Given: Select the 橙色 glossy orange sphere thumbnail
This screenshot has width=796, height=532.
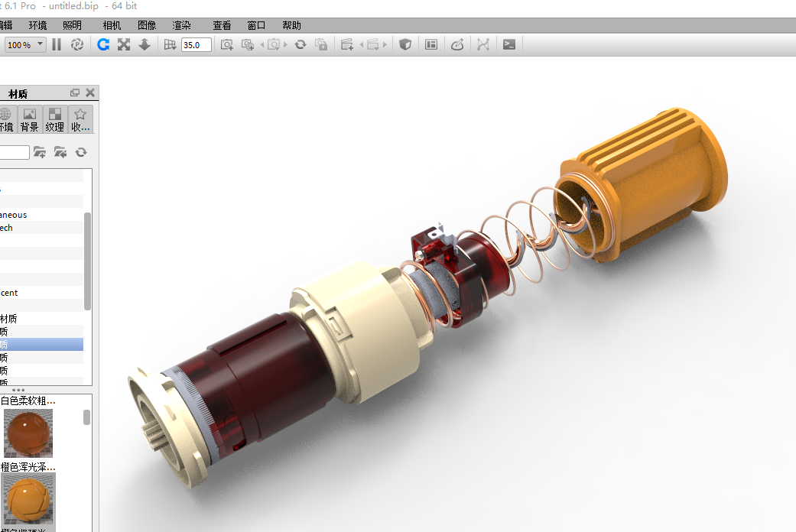Looking at the screenshot, I should coord(28,501).
